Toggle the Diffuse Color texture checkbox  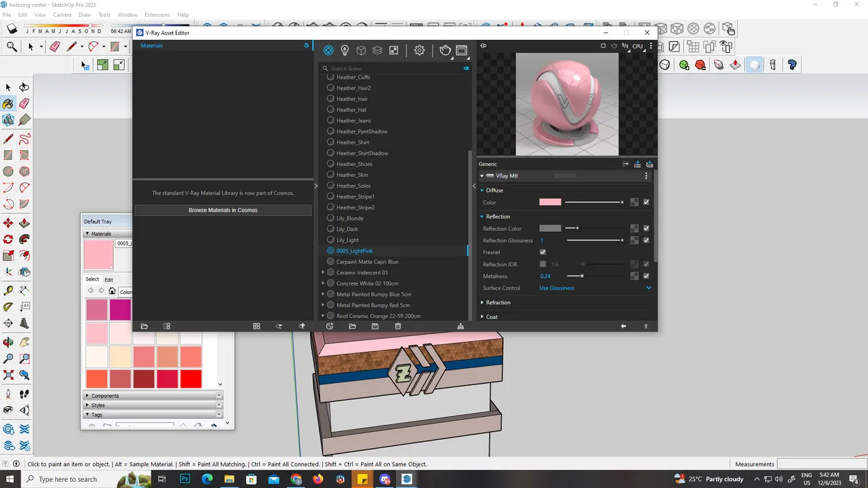(646, 202)
